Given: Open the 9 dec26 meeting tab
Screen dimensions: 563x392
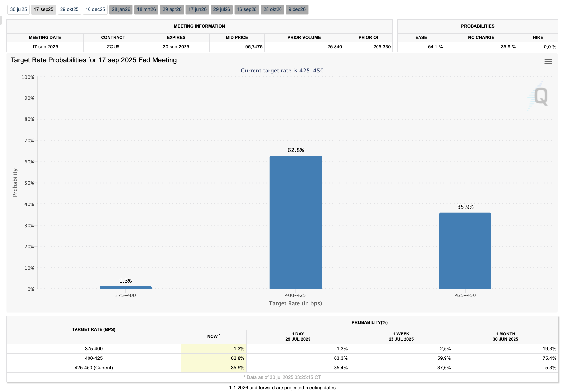Looking at the screenshot, I should (x=297, y=9).
